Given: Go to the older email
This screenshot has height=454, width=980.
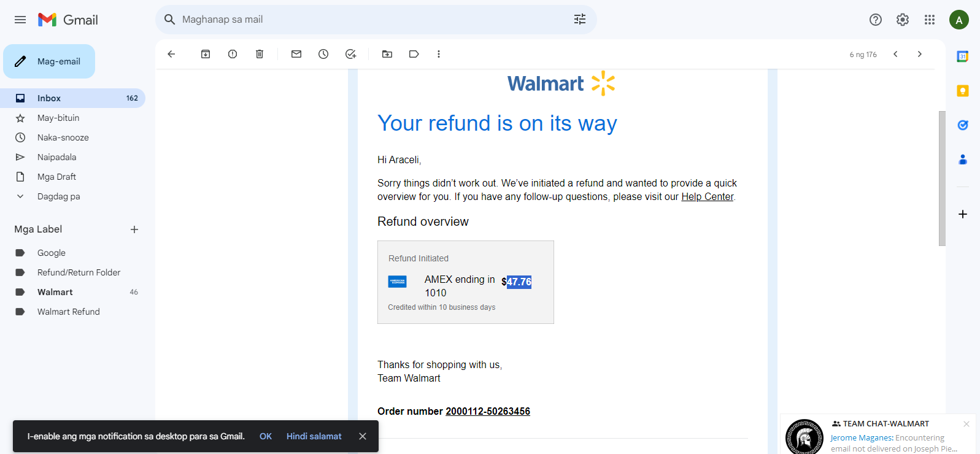Looking at the screenshot, I should point(920,54).
